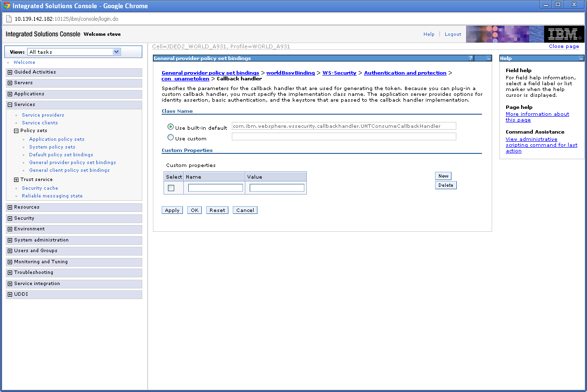Image resolution: width=587 pixels, height=392 pixels.
Task: Open Security cache in navigation
Action: [x=40, y=188]
